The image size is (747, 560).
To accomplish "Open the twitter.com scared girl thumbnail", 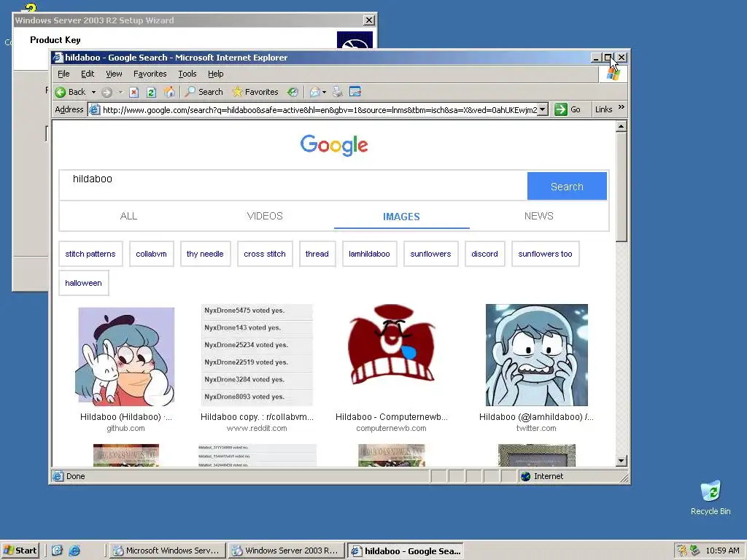I will [x=536, y=355].
